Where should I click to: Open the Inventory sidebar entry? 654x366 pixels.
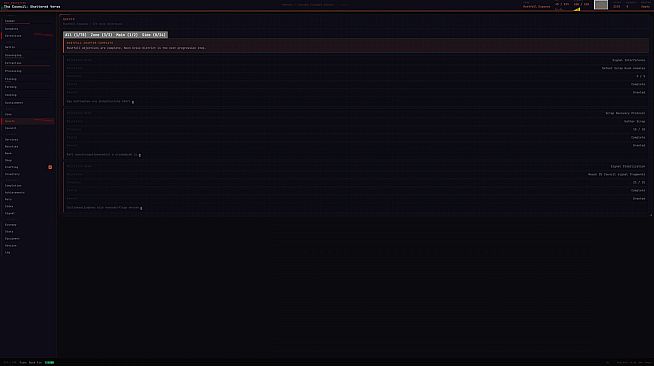coord(12,174)
